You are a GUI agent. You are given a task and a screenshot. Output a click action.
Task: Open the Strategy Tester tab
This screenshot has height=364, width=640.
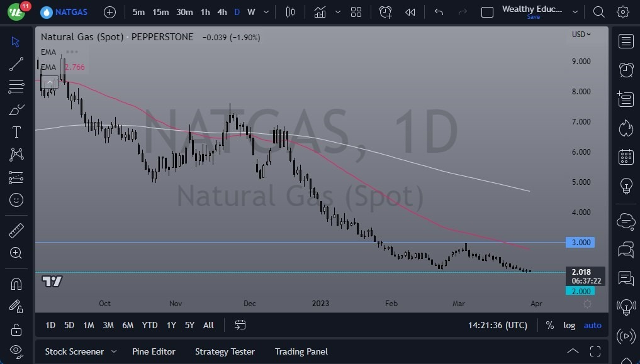[225, 351]
